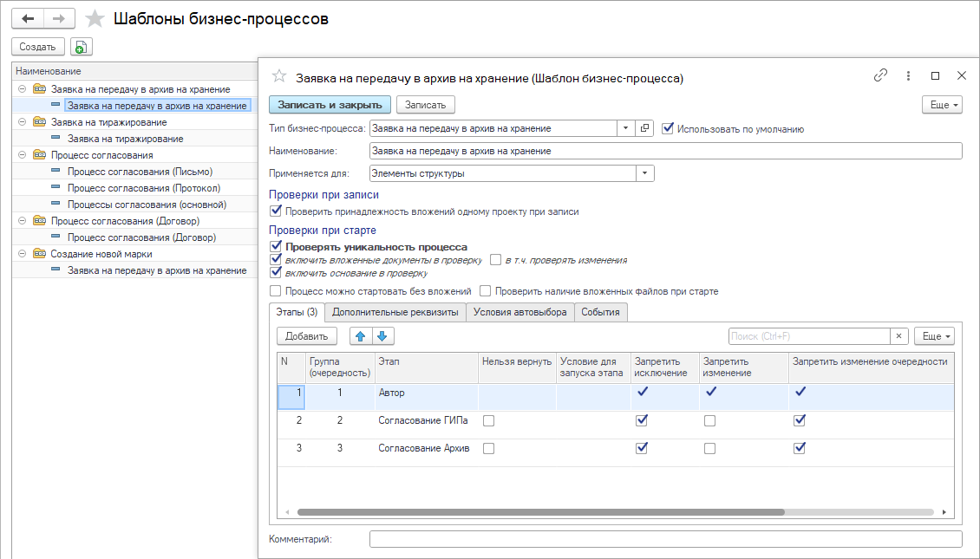Click the back navigation arrow
The image size is (980, 559).
[27, 18]
